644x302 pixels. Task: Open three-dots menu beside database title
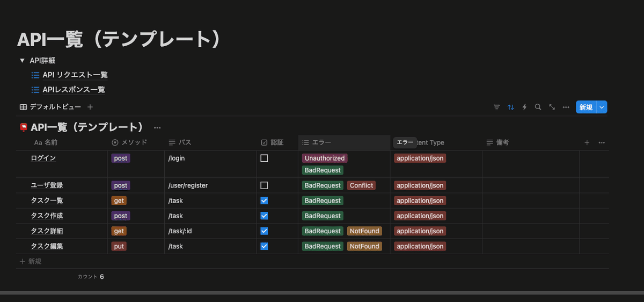(x=157, y=127)
